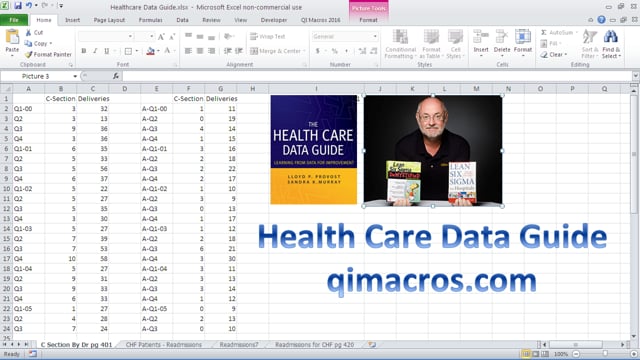Viewport: 640px width, 360px height.
Task: Click the Find & Select binoculars icon
Action: (x=611, y=37)
